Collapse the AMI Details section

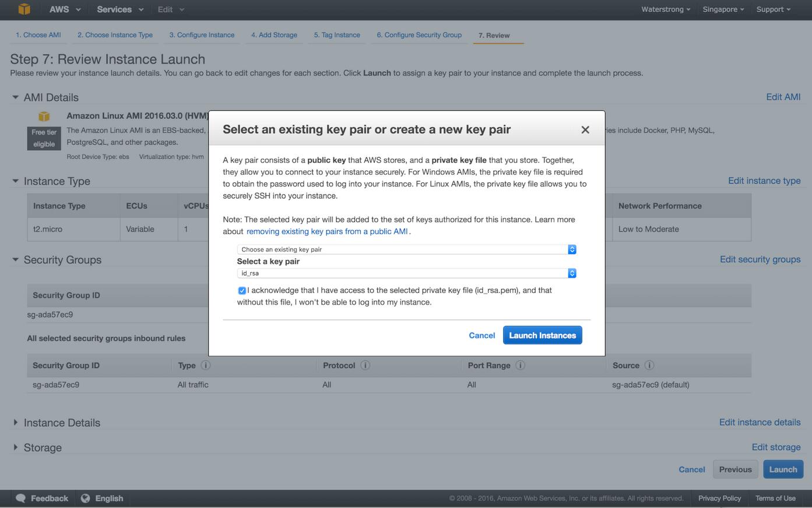click(15, 97)
